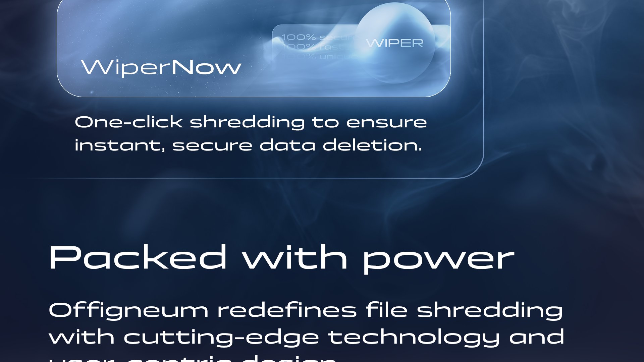Click the WiperNow title text link

(x=161, y=66)
